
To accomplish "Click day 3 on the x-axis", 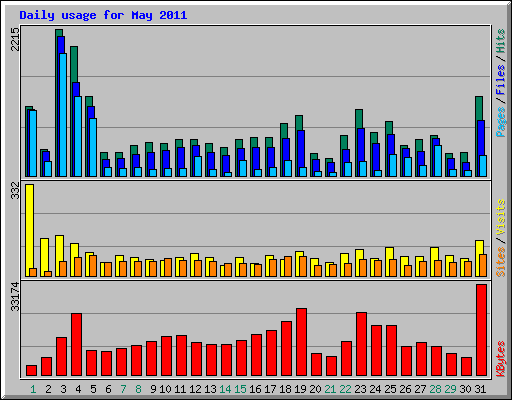I will tap(63, 389).
